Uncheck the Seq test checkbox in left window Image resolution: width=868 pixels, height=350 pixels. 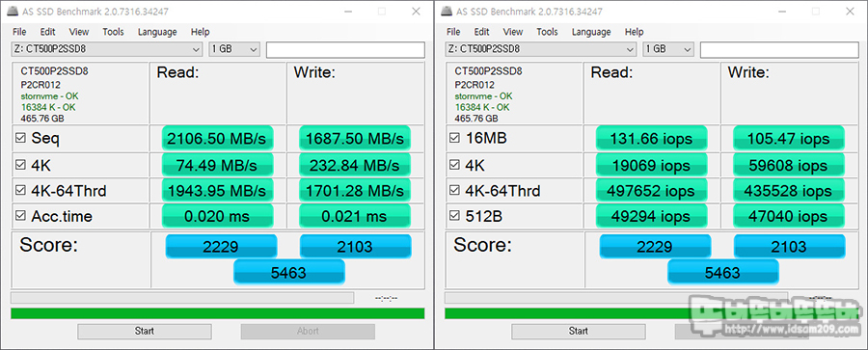(20, 139)
